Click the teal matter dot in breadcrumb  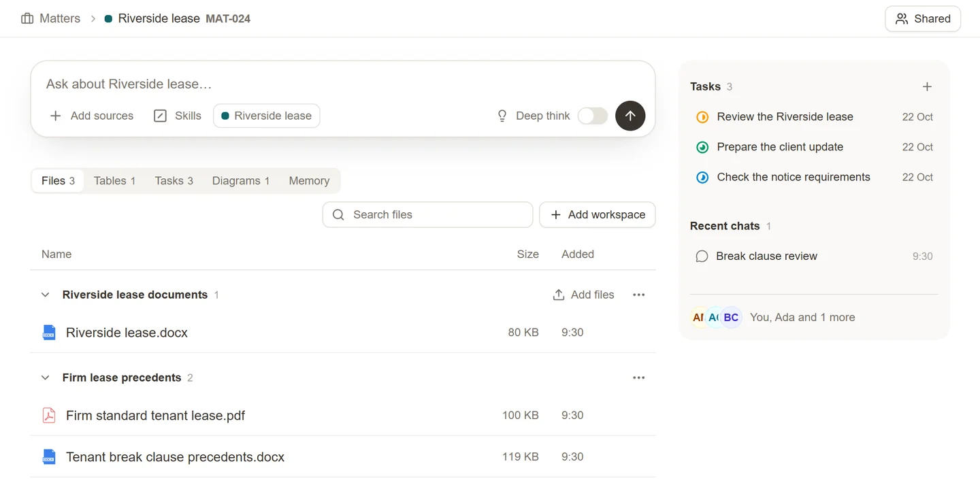pyautogui.click(x=108, y=19)
